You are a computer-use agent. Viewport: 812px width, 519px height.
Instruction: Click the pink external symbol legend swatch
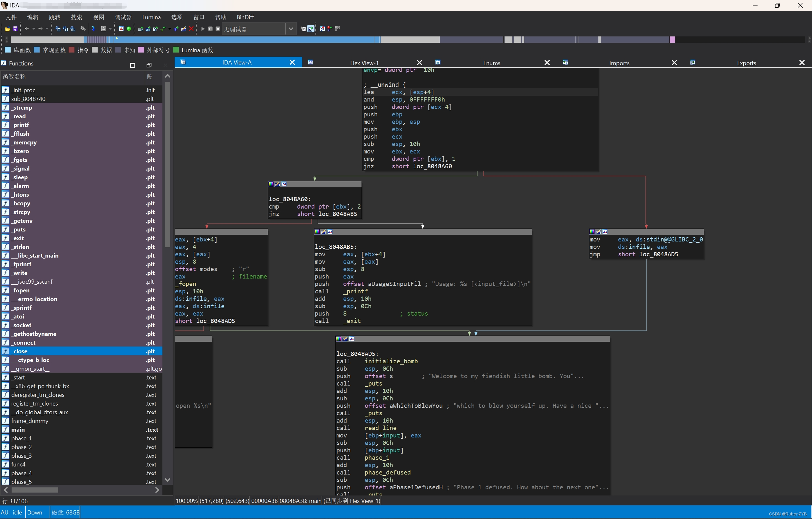point(141,50)
